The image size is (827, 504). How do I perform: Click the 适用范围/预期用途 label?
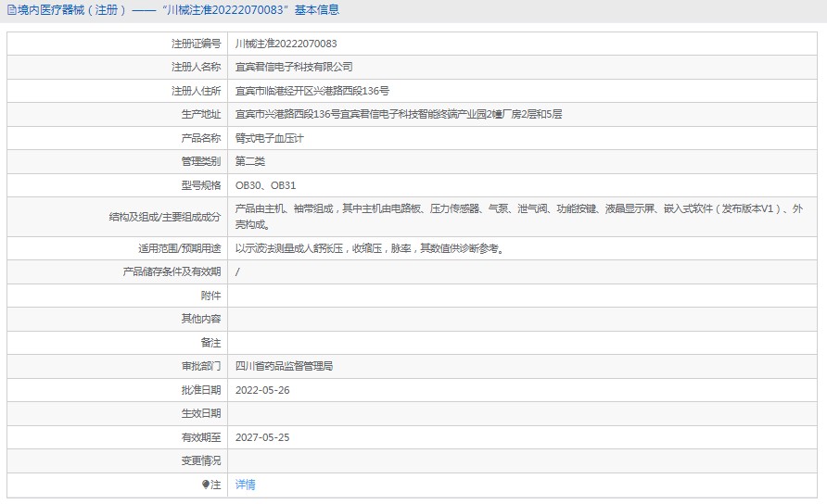(x=180, y=248)
